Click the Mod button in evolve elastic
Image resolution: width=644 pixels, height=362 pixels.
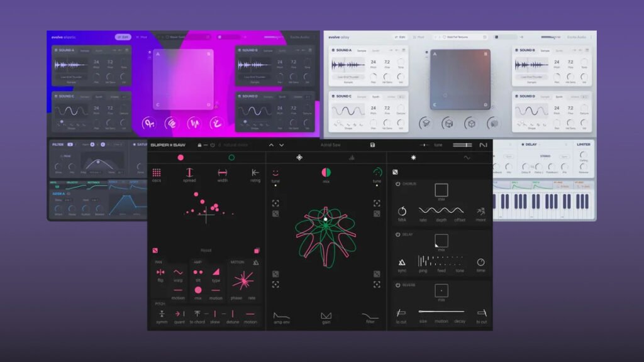pos(142,37)
